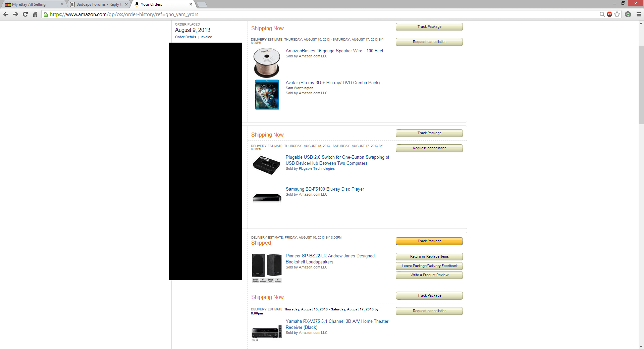This screenshot has height=349, width=644.
Task: Request cancellation for the Yamaha receiver
Action: (x=429, y=311)
